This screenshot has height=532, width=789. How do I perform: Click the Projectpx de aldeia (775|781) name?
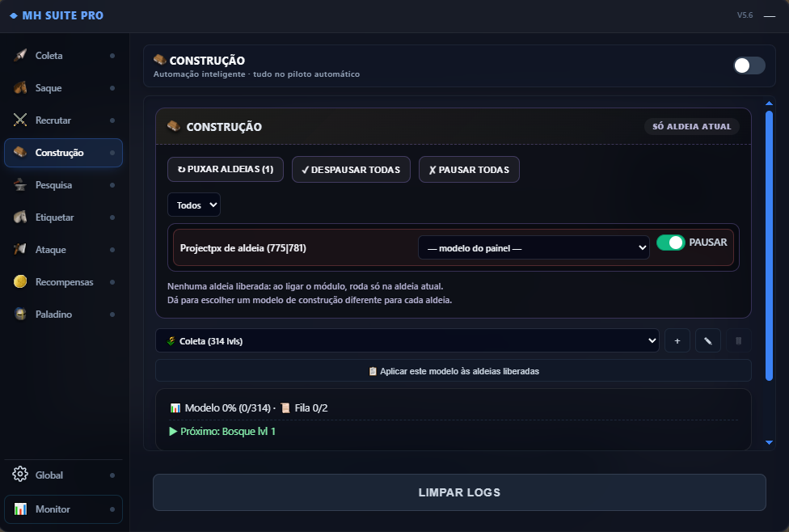[x=243, y=247]
